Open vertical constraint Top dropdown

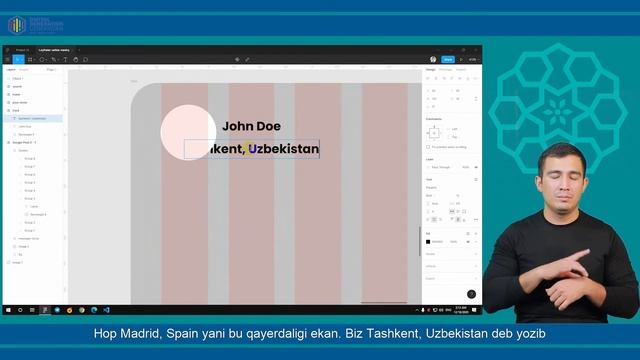[x=454, y=137]
